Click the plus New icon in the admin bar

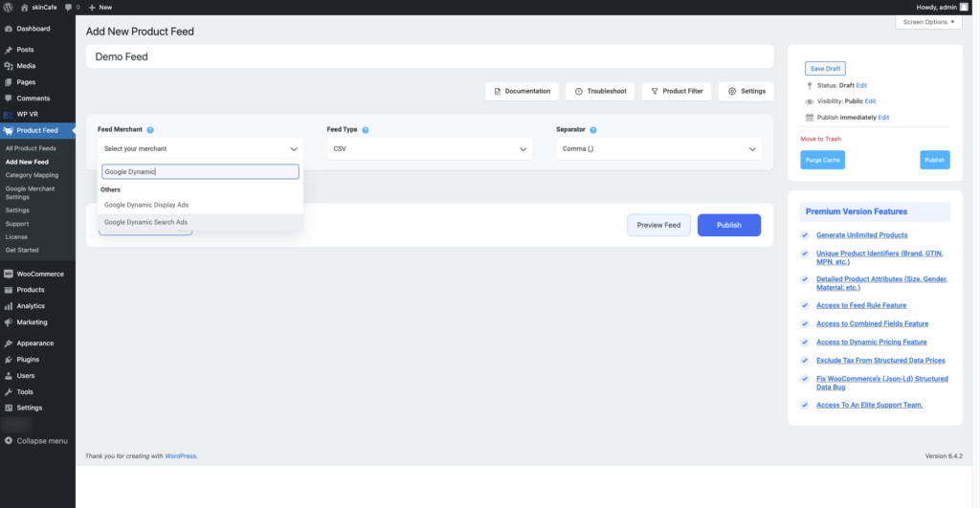[92, 8]
